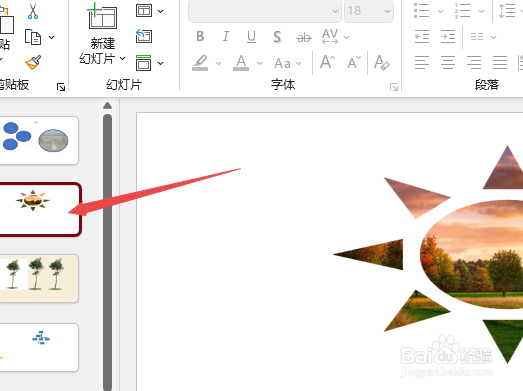523x391 pixels.
Task: Align text left
Action: [x=422, y=62]
